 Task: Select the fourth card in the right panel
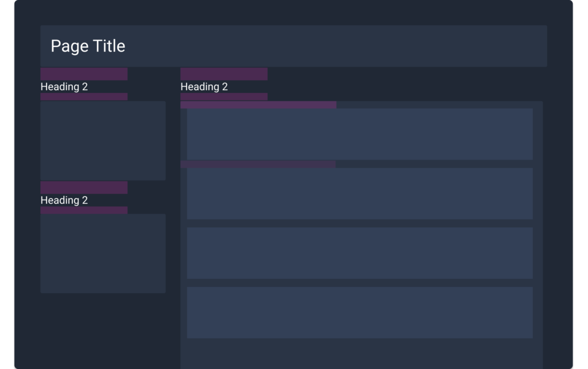point(359,313)
